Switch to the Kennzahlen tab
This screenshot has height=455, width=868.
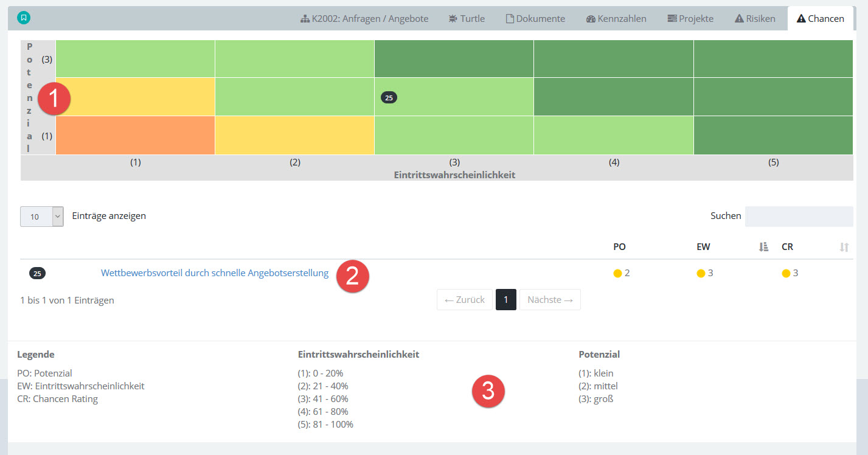pyautogui.click(x=616, y=19)
